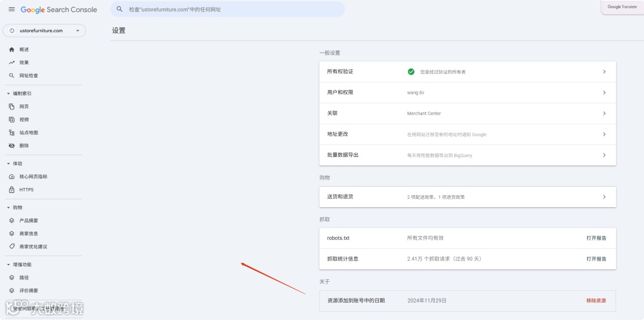Click the tag icon beside 商家优化建议
This screenshot has width=644, height=320.
(x=11, y=247)
